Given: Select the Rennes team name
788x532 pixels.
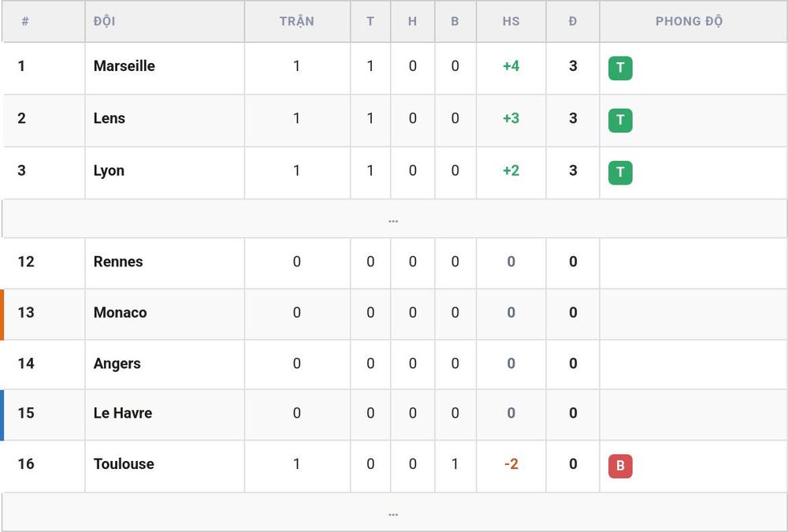Looking at the screenshot, I should [x=118, y=262].
